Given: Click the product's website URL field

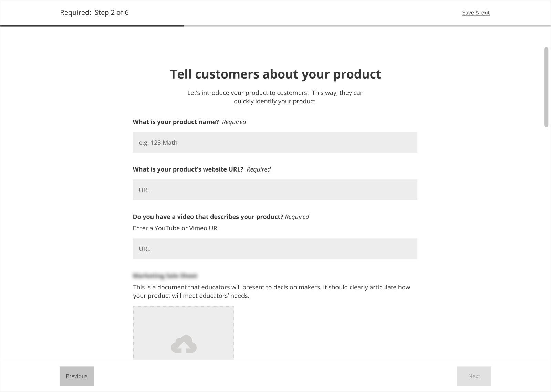Looking at the screenshot, I should coord(275,190).
